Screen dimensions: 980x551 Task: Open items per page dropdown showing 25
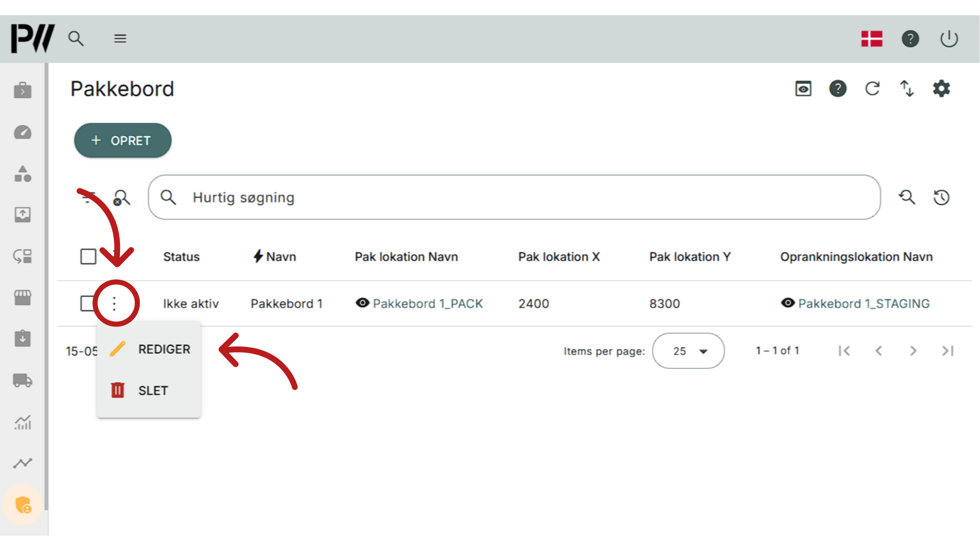(x=688, y=351)
